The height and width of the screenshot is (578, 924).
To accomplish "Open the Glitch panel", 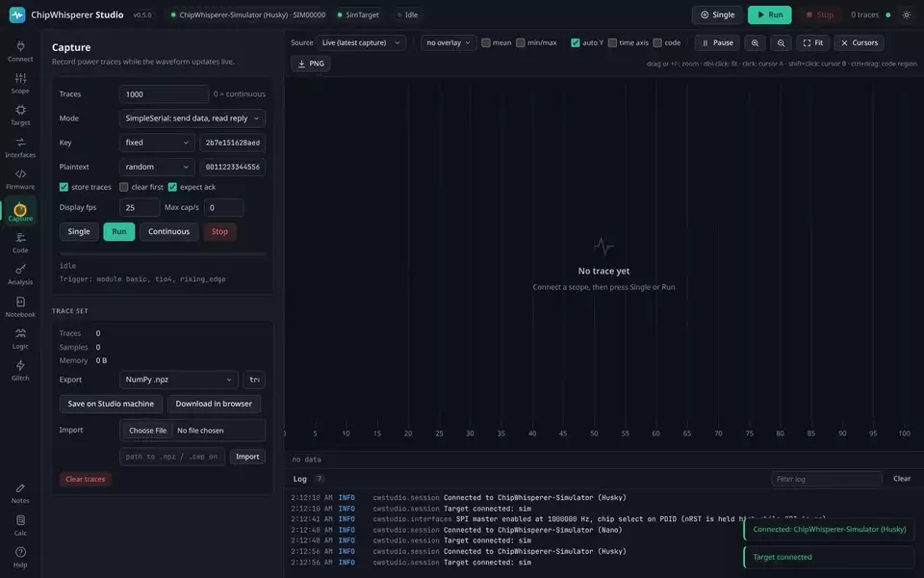I will 20,370.
